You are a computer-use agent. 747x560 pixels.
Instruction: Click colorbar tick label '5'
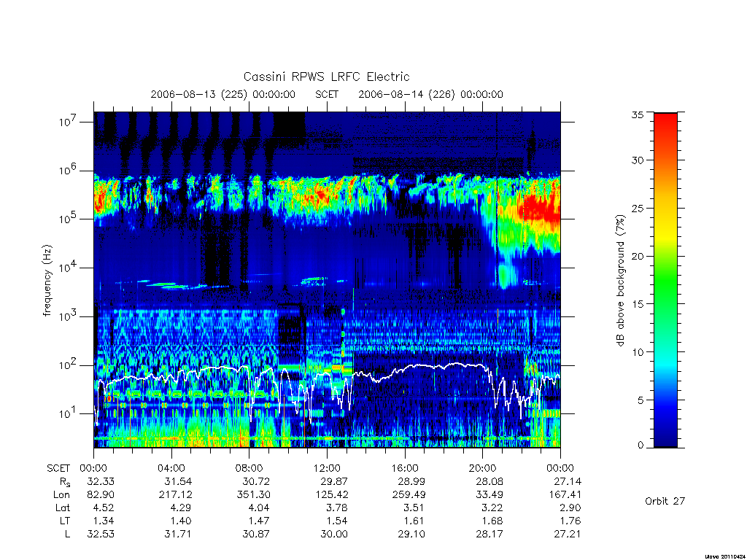pos(640,400)
